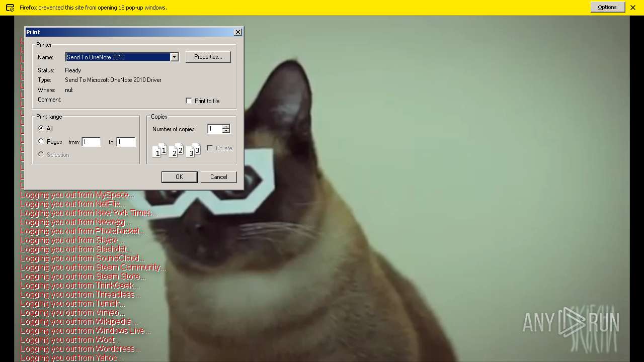Click the pages 'from' field
This screenshot has height=362, width=644.
coord(91,142)
